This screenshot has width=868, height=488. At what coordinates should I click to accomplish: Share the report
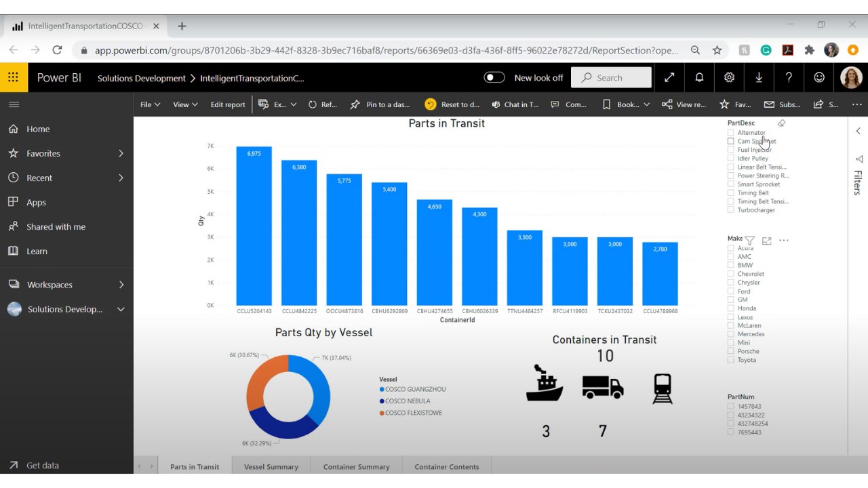(x=826, y=104)
